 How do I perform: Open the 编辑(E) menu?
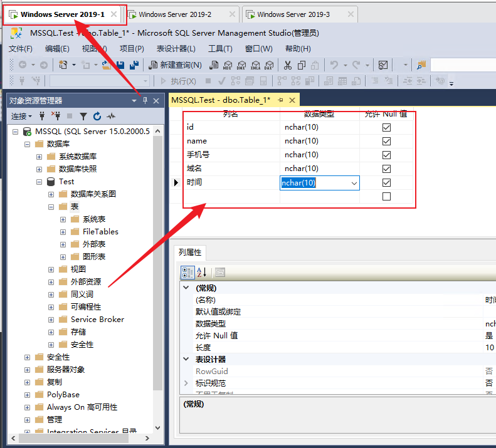pyautogui.click(x=57, y=49)
